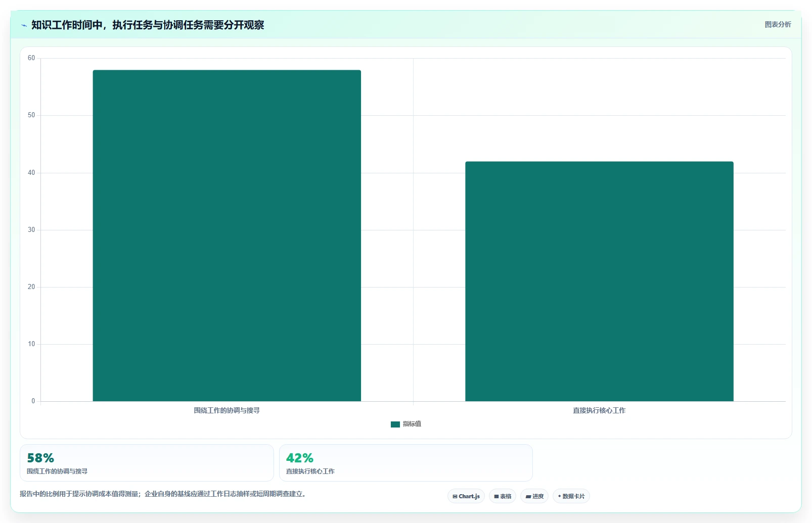Click the 围绕工作的协调与搜寻 bar in chart

point(227,235)
